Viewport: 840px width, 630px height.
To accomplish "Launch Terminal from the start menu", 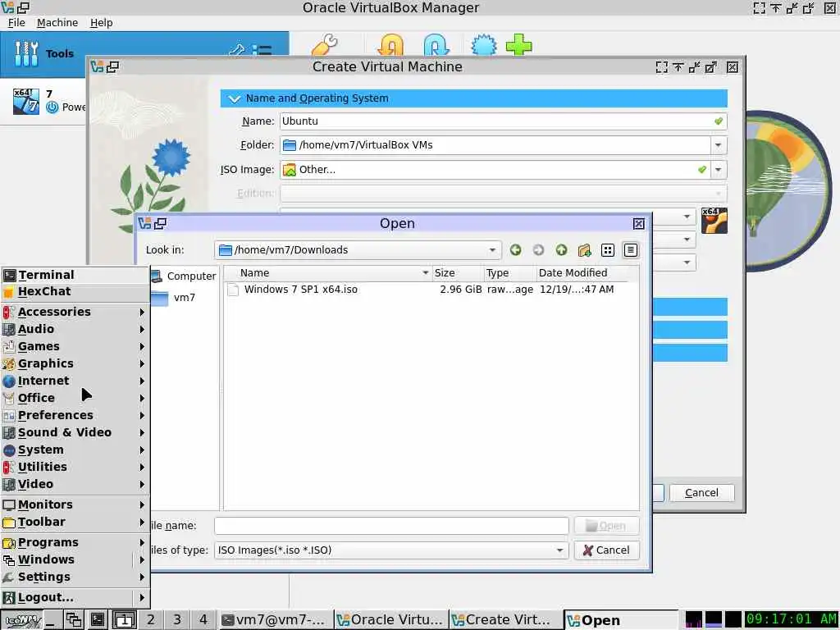I will click(75, 275).
